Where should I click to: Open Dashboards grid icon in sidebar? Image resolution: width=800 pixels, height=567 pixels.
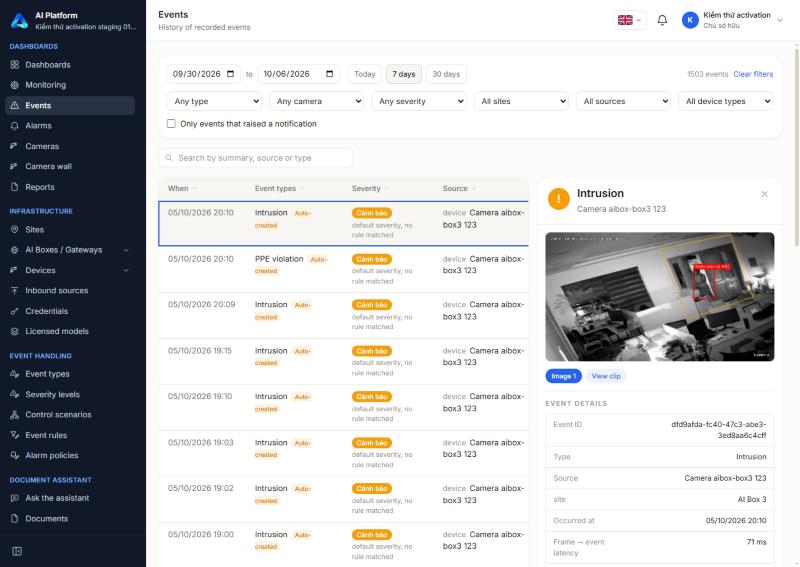[15, 65]
